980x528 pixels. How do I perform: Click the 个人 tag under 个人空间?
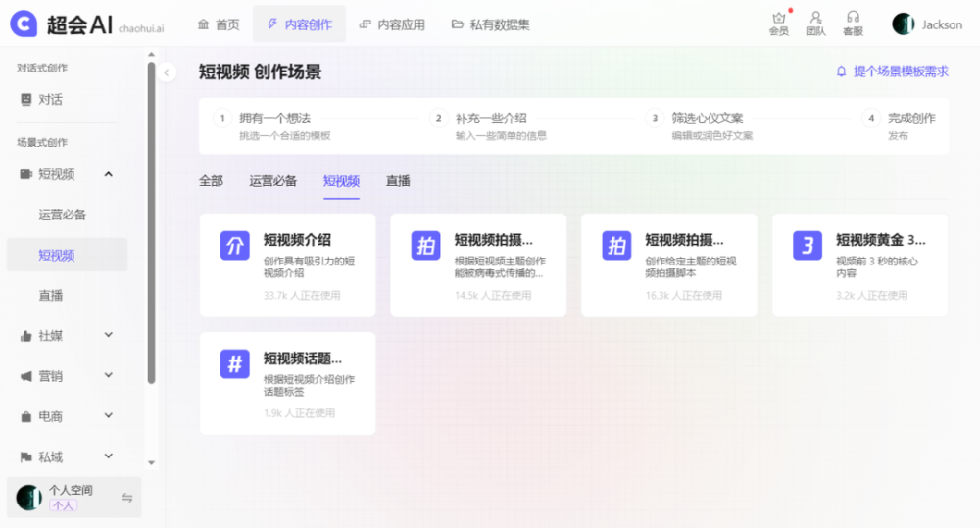pos(63,505)
